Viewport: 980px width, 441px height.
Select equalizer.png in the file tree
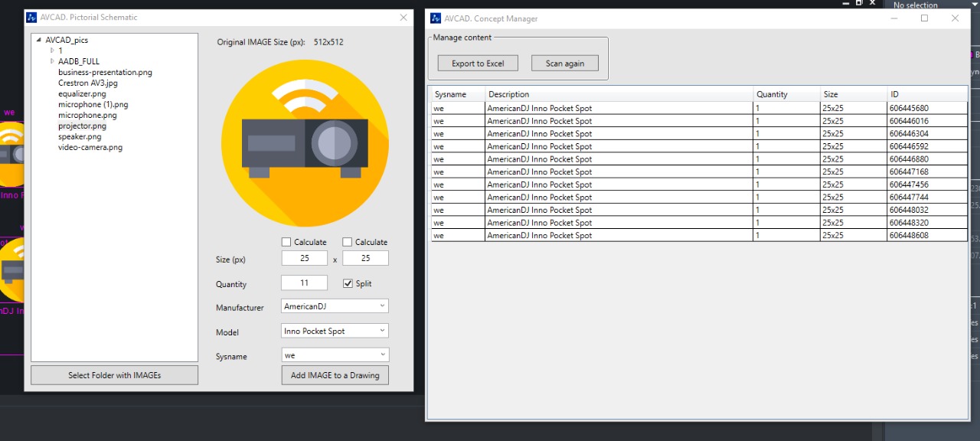click(x=82, y=93)
